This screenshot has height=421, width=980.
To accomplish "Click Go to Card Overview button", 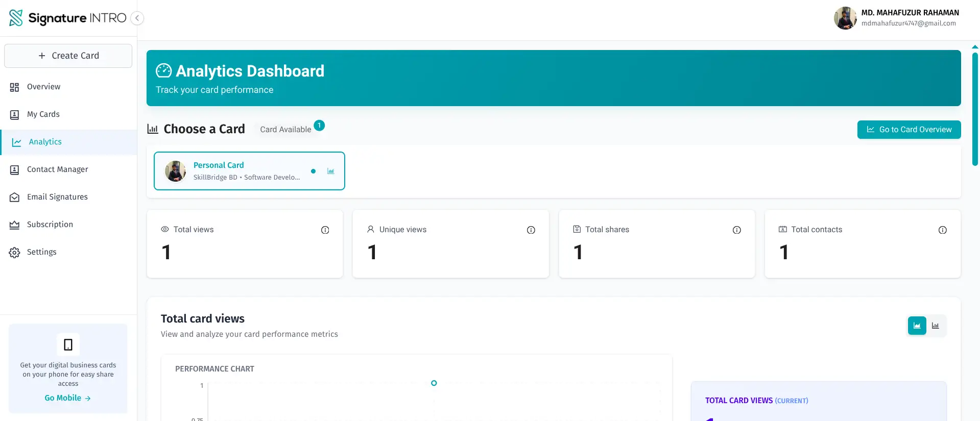I will (x=909, y=130).
